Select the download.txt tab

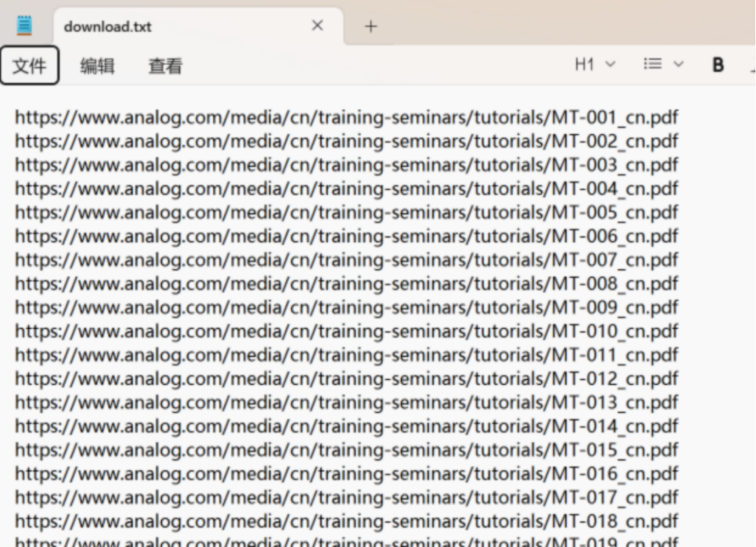(x=198, y=27)
